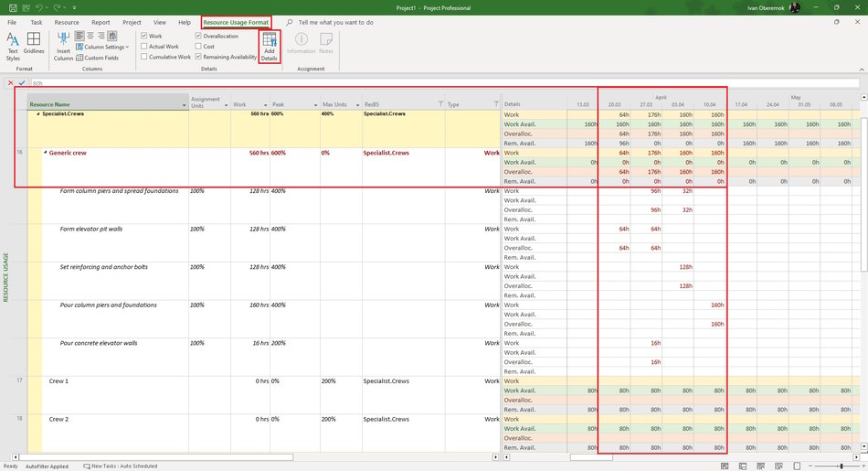This screenshot has width=868, height=471.
Task: Center align column text
Action: click(90, 36)
